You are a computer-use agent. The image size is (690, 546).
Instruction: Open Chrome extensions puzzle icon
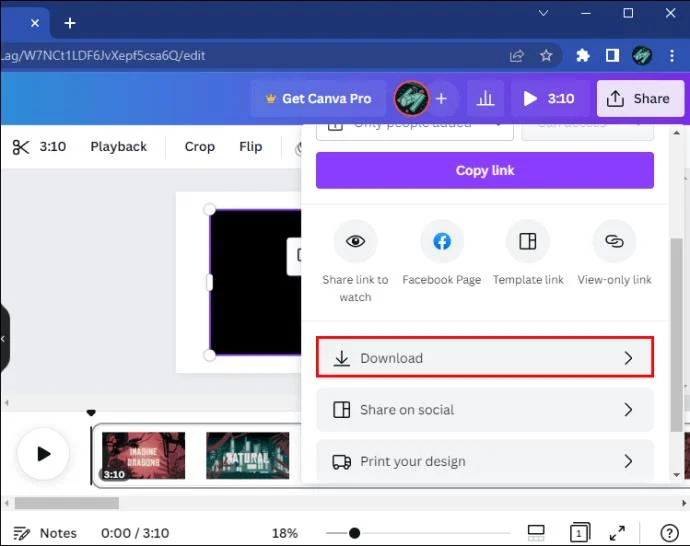[583, 55]
